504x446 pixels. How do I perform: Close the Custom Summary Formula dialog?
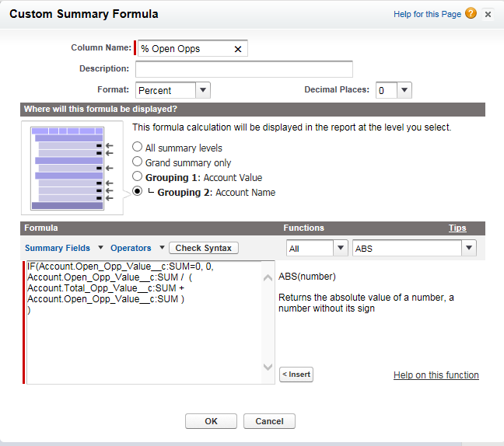coord(488,14)
